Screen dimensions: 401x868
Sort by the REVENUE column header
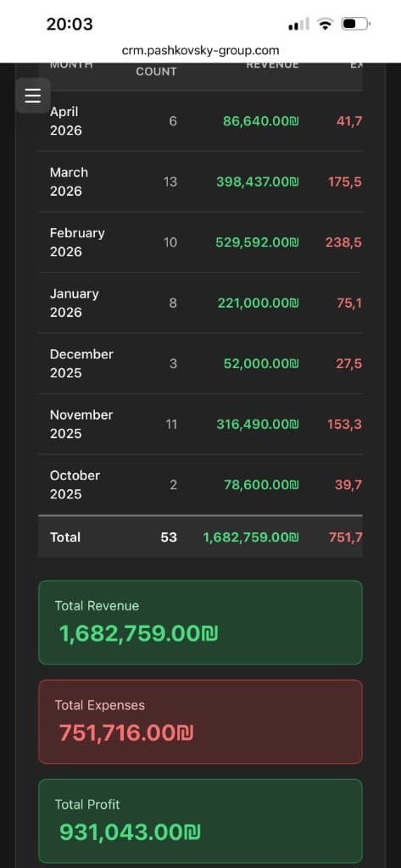tap(272, 64)
